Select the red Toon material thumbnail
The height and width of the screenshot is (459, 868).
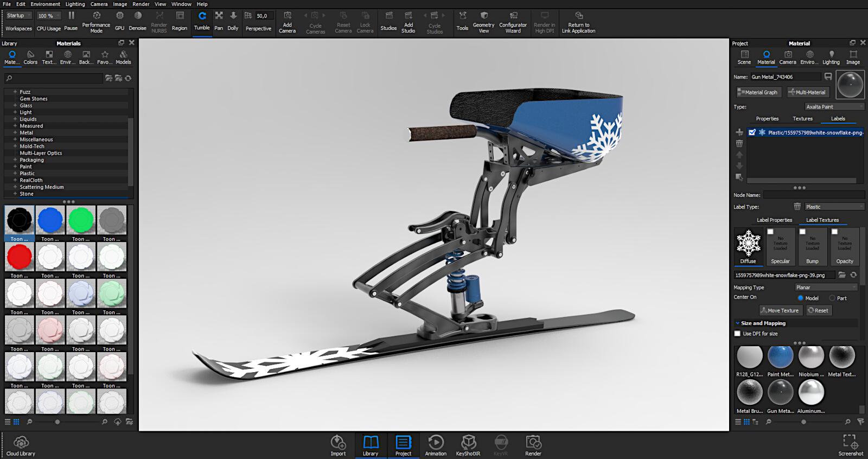coord(20,257)
